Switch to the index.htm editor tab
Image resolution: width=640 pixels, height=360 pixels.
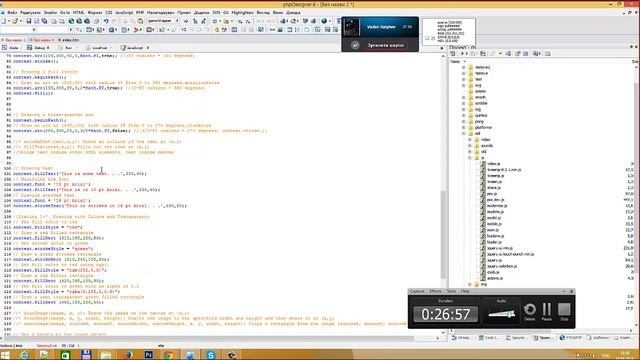(x=69, y=40)
